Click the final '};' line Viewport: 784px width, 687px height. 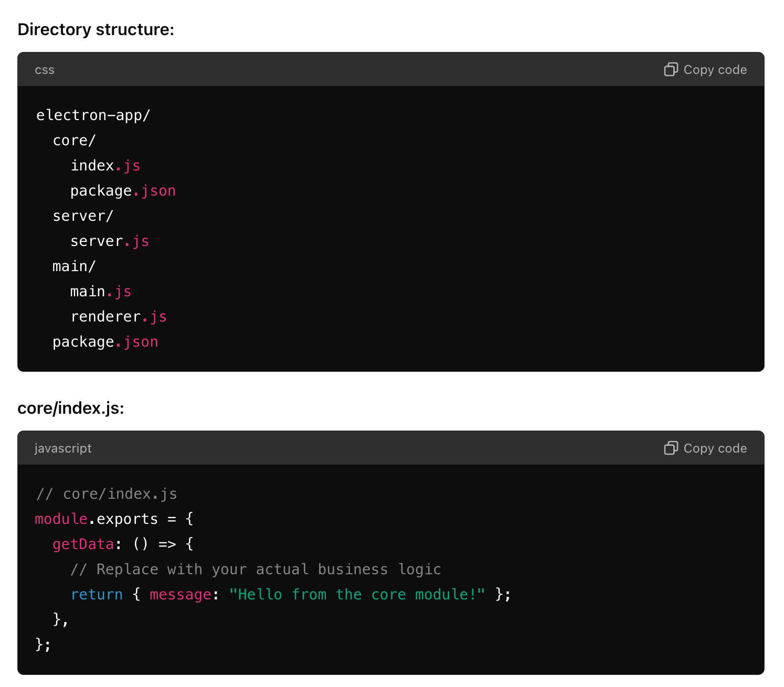[x=43, y=645]
